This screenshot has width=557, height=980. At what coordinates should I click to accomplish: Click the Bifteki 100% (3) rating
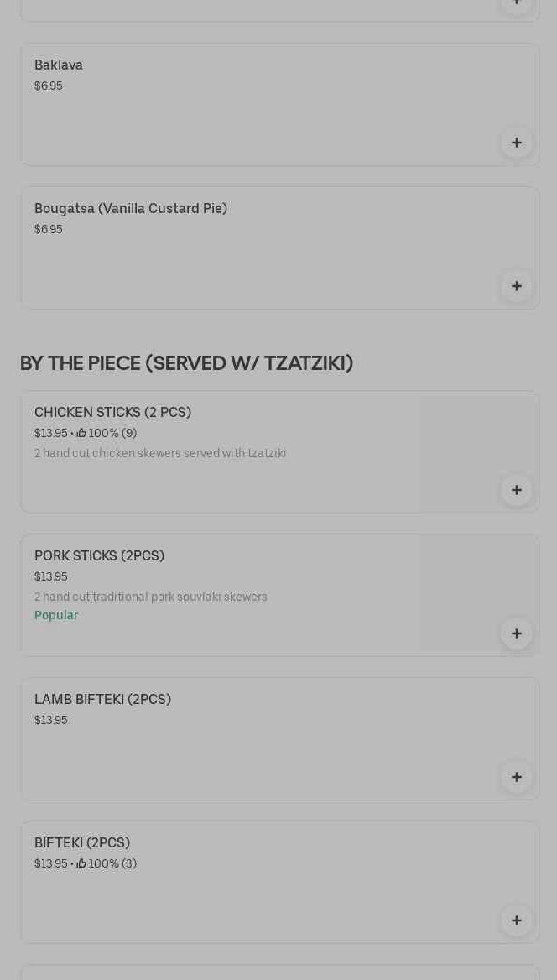pos(107,864)
